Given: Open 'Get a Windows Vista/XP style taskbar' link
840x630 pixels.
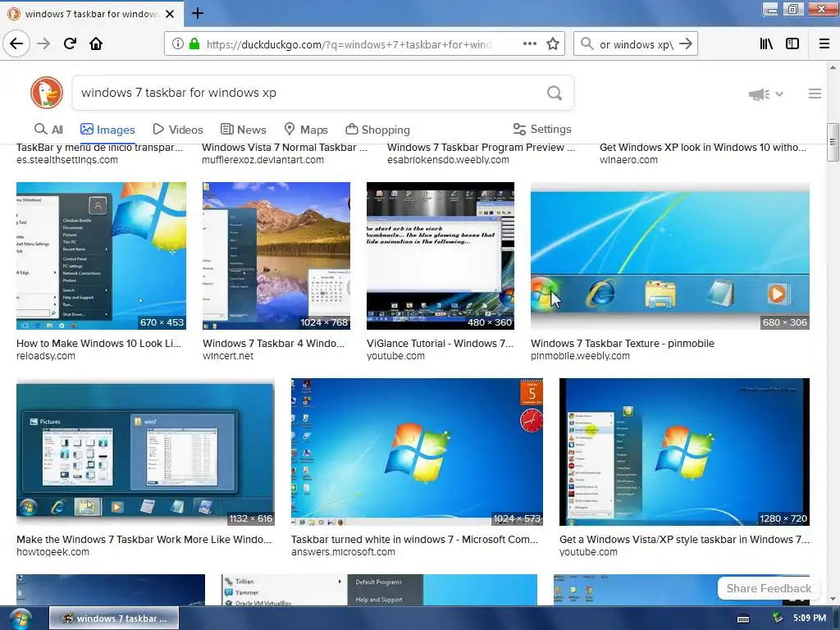Looking at the screenshot, I should 684,540.
